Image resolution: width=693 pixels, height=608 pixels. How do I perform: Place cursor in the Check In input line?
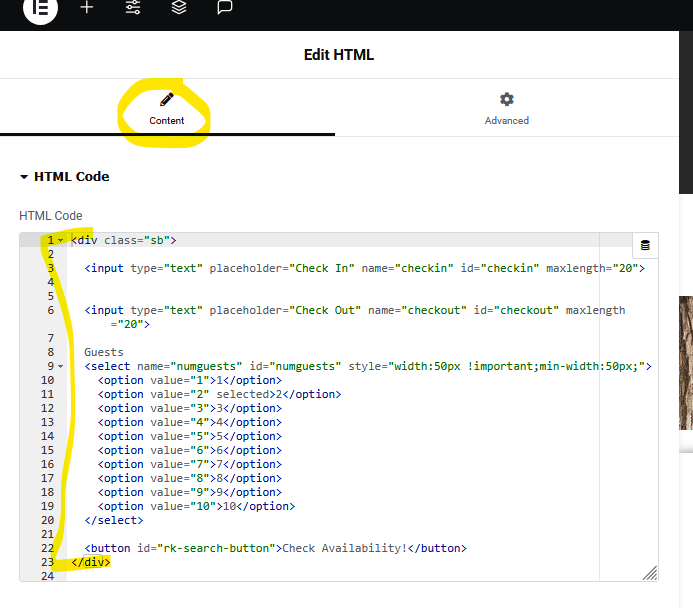point(360,268)
